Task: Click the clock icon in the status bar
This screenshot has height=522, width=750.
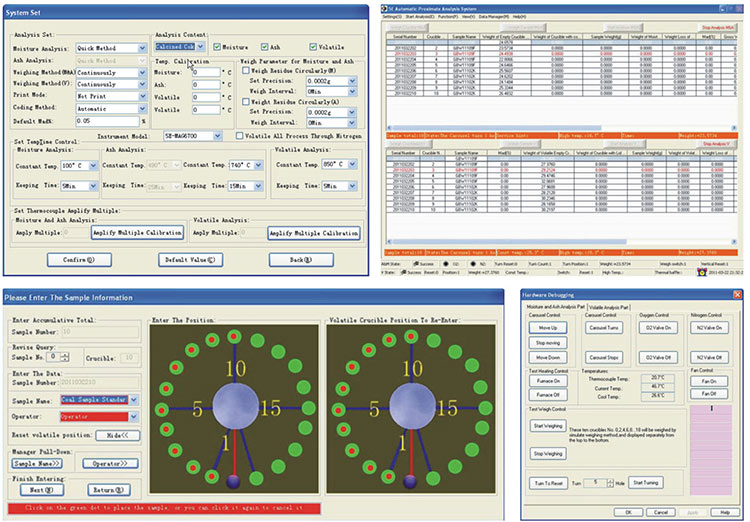Action: pos(702,272)
